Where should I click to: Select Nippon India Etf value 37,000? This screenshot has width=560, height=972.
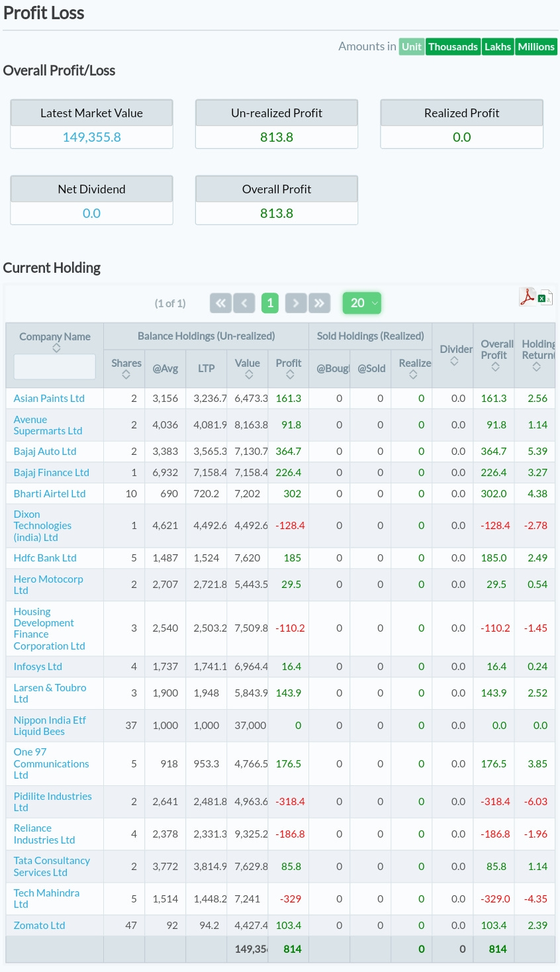(250, 726)
